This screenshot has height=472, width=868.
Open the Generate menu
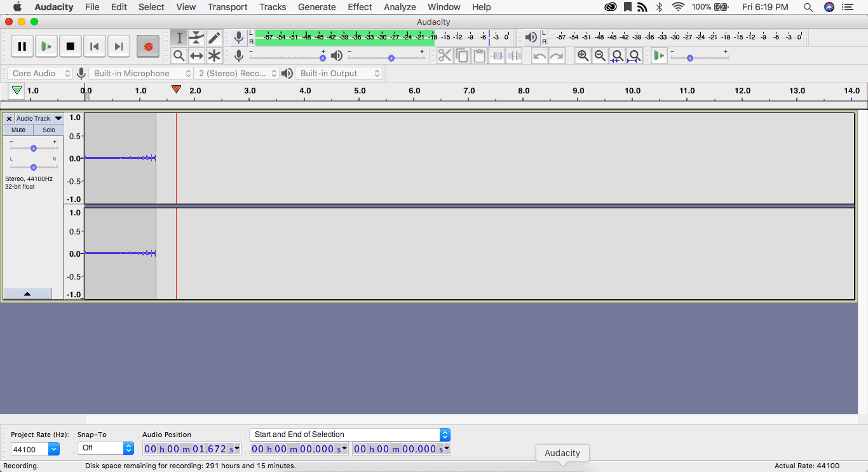(x=316, y=7)
